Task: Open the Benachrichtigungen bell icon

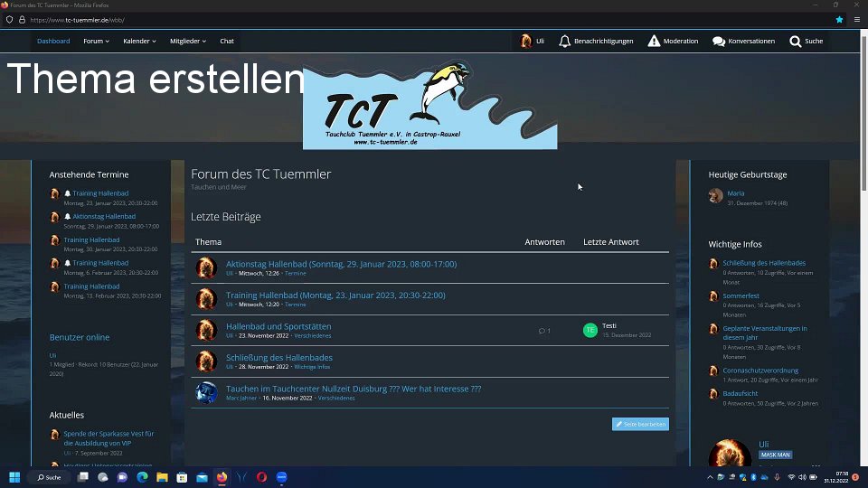Action: pyautogui.click(x=564, y=41)
